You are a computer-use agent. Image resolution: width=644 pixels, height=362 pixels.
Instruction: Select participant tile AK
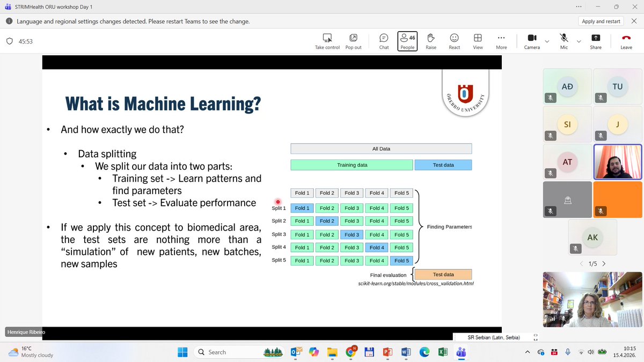(x=592, y=237)
